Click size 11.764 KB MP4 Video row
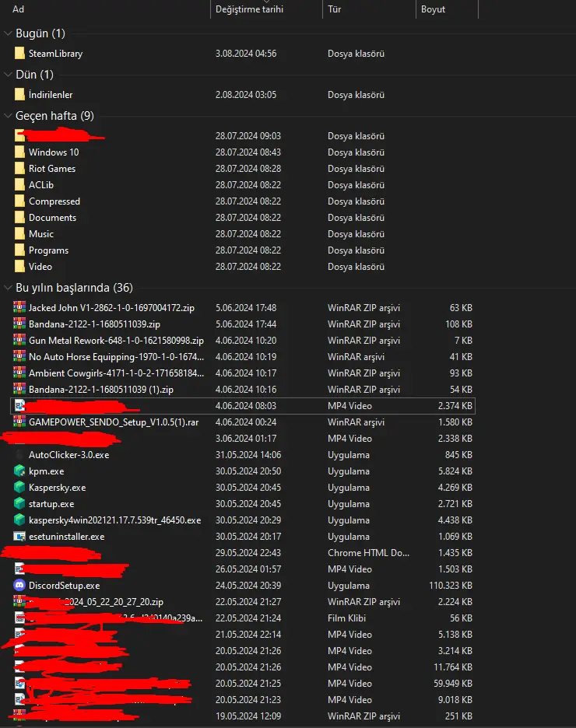This screenshot has height=728, width=576. [453, 667]
